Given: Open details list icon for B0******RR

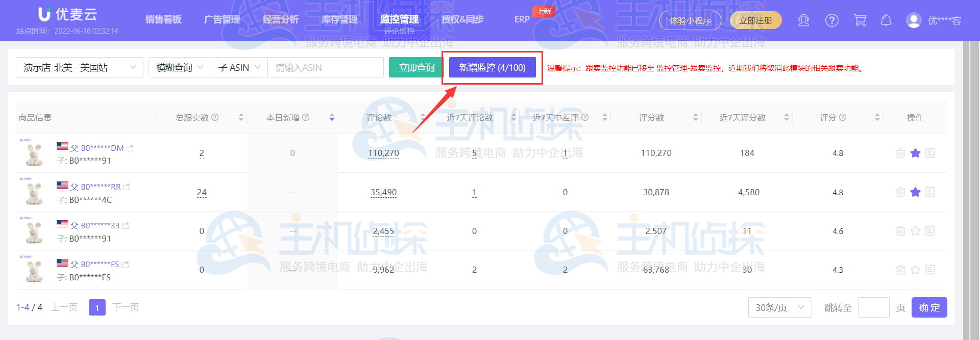Looking at the screenshot, I should pyautogui.click(x=930, y=192).
